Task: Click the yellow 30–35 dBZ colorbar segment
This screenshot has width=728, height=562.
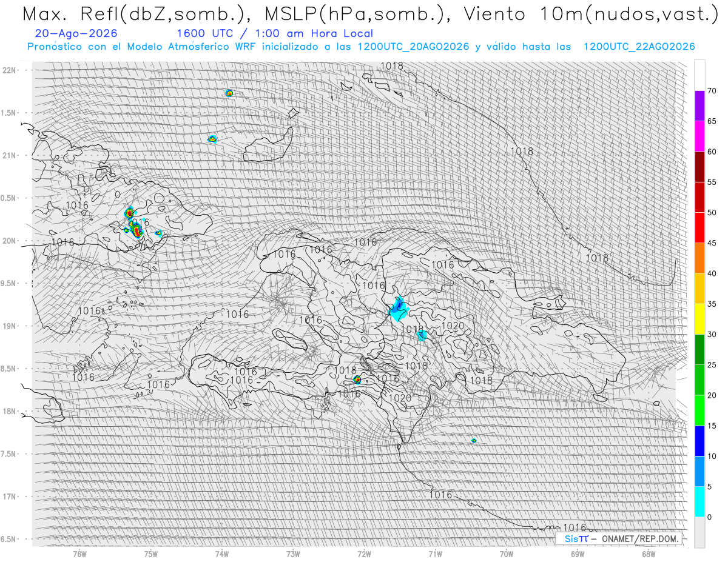Action: pyautogui.click(x=699, y=319)
